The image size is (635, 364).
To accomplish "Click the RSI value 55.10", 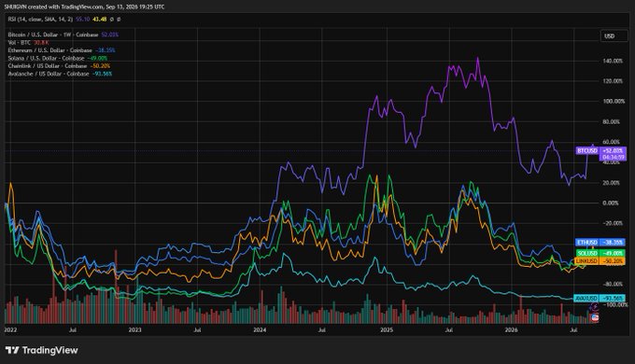I will 82,19.
